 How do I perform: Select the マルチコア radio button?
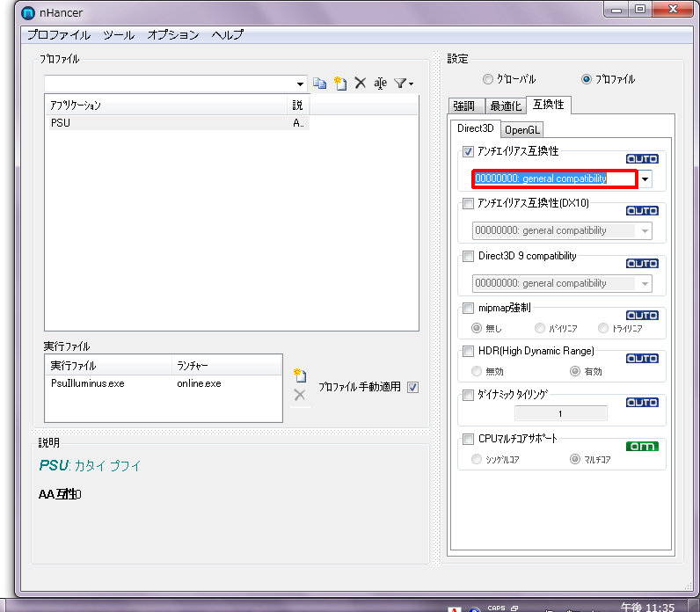(x=575, y=459)
